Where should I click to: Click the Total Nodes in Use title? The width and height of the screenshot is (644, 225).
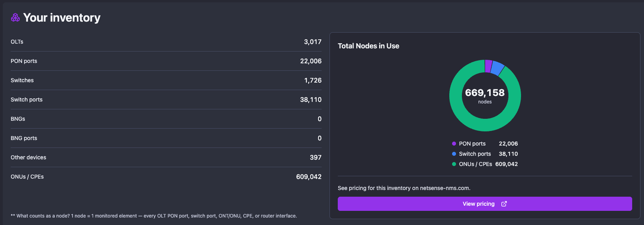coord(368,46)
